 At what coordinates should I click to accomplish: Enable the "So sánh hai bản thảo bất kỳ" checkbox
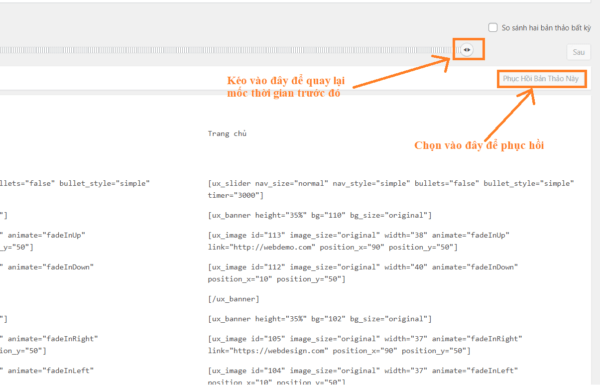(493, 28)
